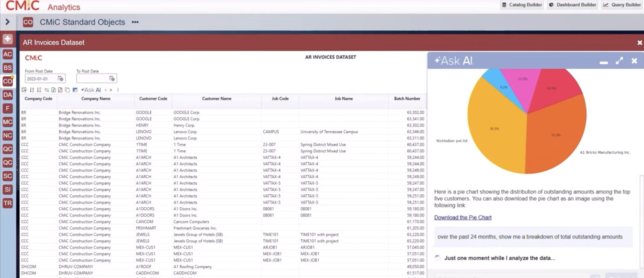Click the copy icon in dataset toolbar
The height and width of the screenshot is (278, 644).
click(67, 90)
